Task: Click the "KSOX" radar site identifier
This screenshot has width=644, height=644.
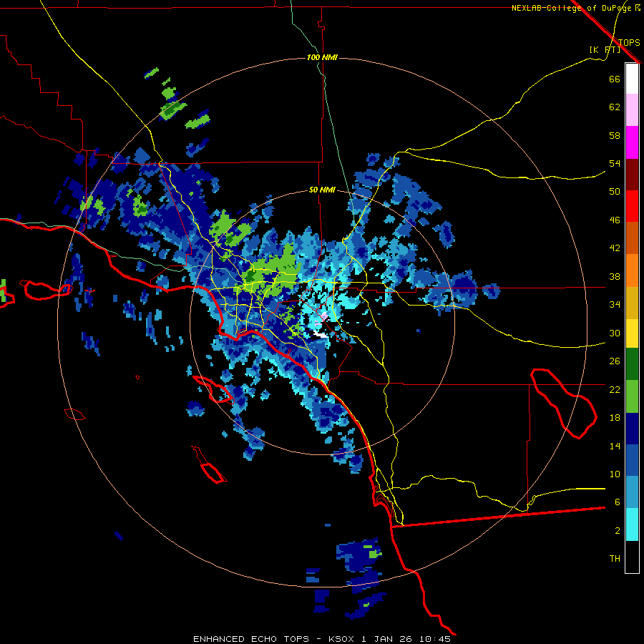Action: click(x=341, y=639)
